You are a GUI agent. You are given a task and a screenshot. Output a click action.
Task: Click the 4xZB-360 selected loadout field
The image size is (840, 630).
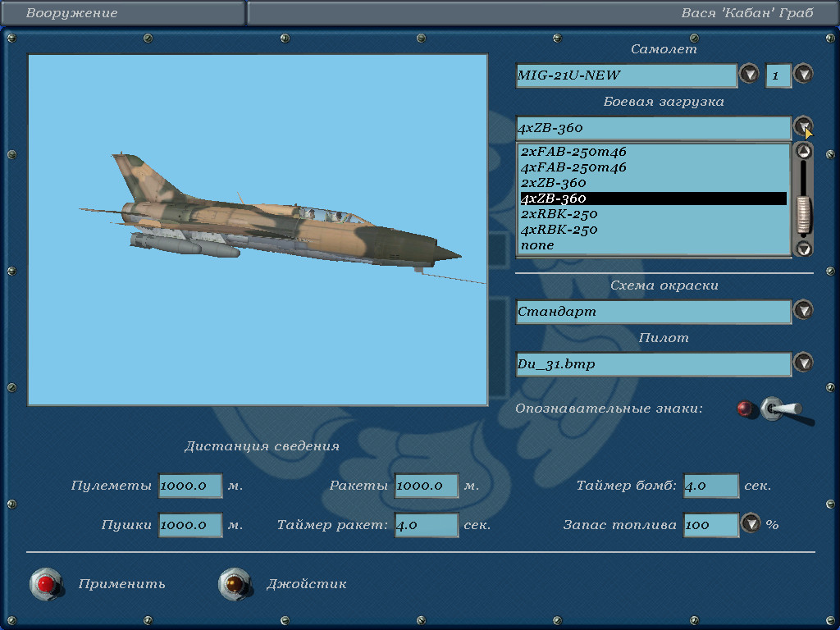654,128
